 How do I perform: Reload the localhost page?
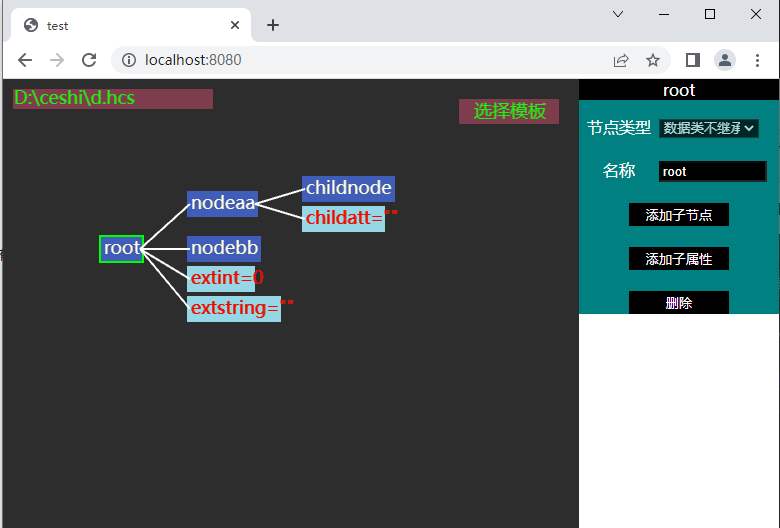[89, 60]
